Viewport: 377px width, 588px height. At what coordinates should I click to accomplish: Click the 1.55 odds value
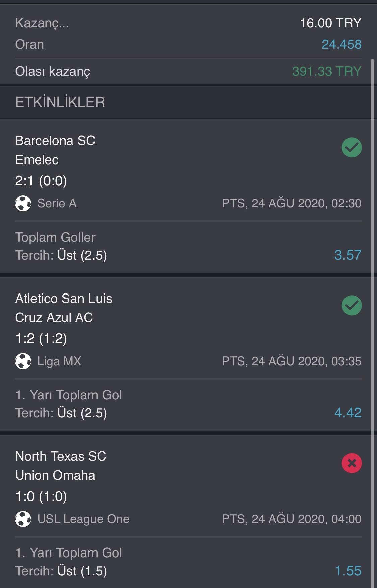(x=348, y=571)
